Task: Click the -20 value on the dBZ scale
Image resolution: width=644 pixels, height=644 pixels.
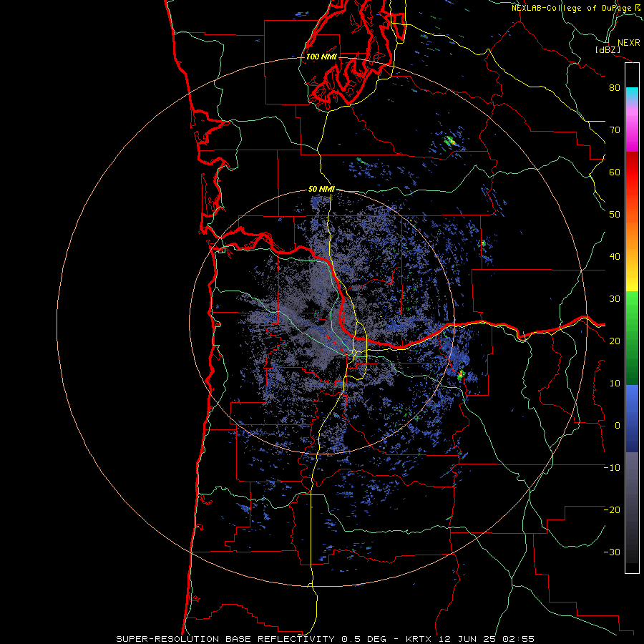Action: (x=612, y=510)
